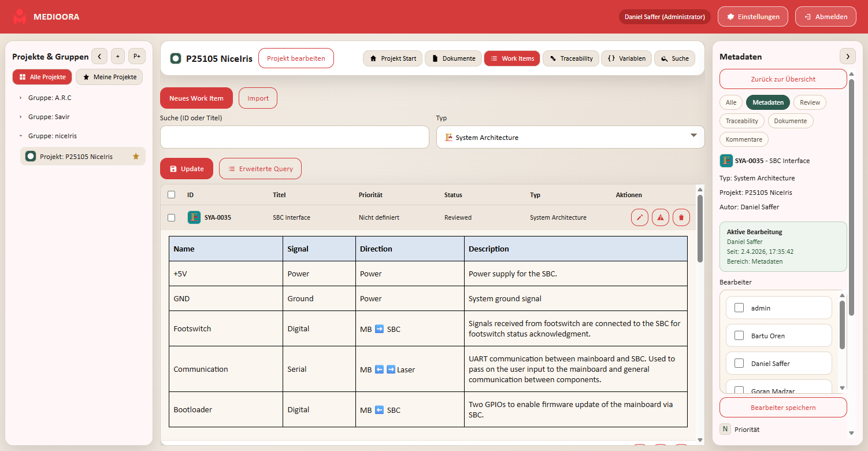This screenshot has width=868, height=451.
Task: Collapse the left sidebar with the chevron
Action: (99, 56)
